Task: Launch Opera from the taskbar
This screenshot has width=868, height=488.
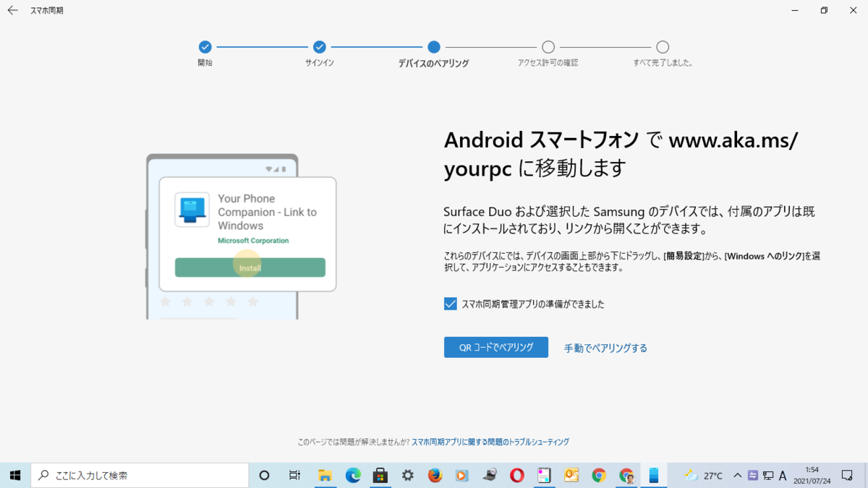Action: 516,475
